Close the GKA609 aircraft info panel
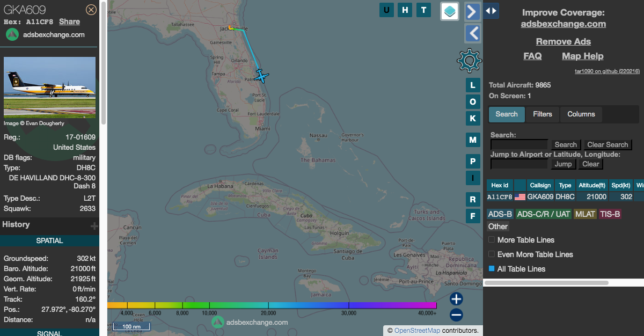This screenshot has height=336, width=644. click(x=92, y=10)
